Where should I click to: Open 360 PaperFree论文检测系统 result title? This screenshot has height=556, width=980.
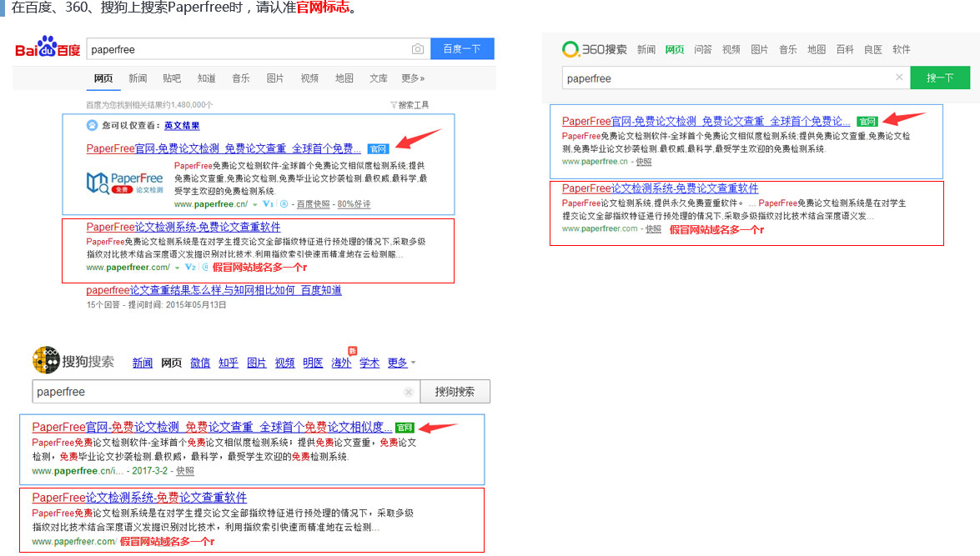[660, 188]
